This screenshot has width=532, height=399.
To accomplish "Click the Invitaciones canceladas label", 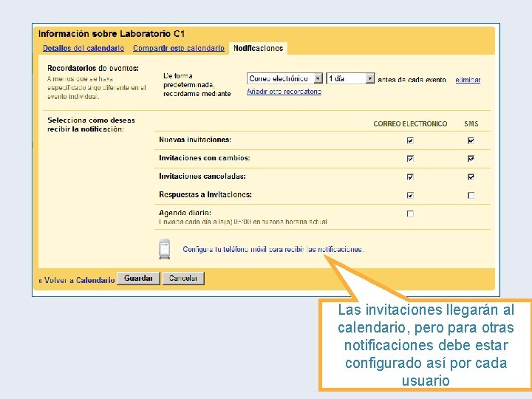I will (202, 176).
